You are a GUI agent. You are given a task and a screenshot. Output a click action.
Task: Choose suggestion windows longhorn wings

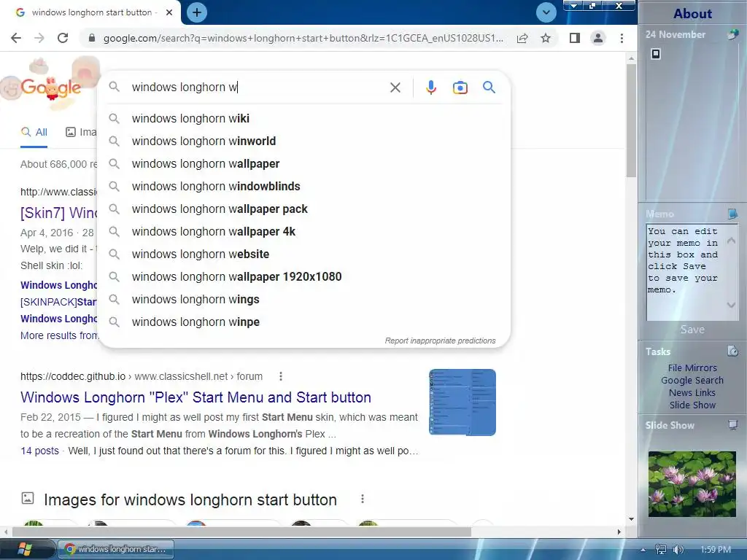(x=304, y=300)
